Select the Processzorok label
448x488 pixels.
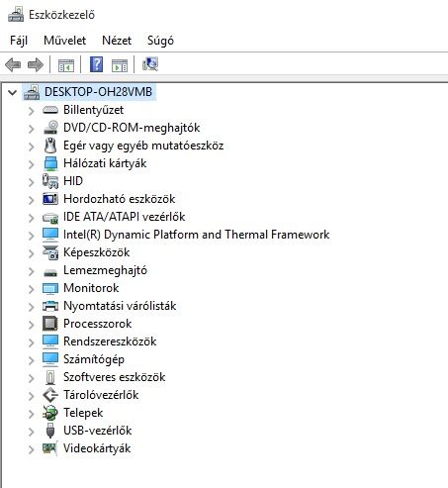point(98,324)
